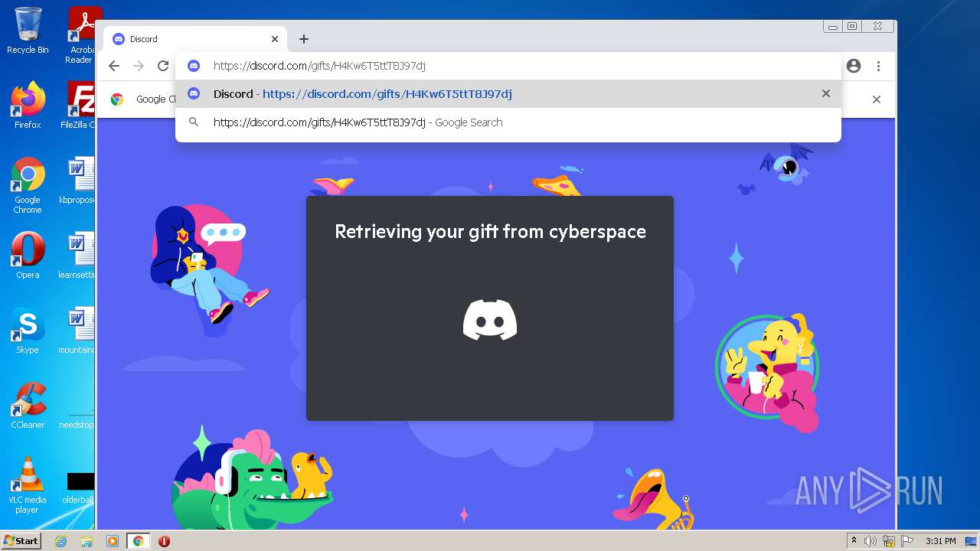Open the volume control in the tray
This screenshot has height=551, width=980.
pyautogui.click(x=871, y=541)
